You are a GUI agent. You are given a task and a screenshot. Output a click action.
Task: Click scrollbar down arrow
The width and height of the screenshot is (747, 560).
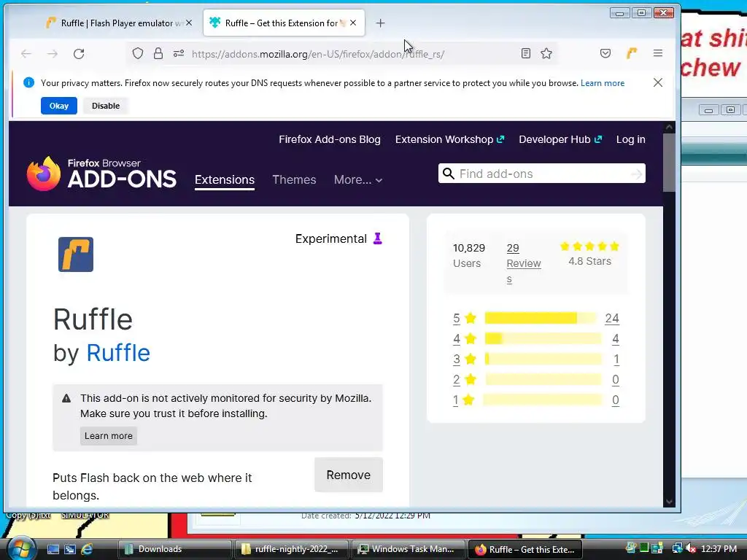coord(669,502)
